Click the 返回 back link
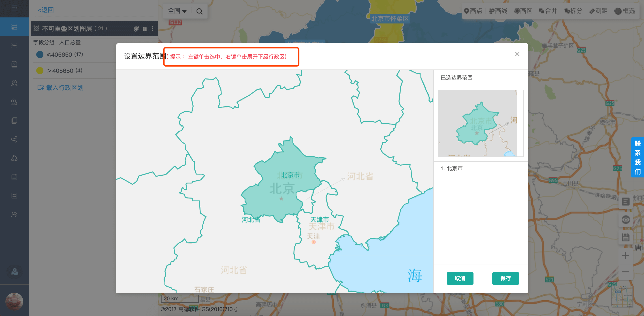The image size is (644, 316). point(45,10)
